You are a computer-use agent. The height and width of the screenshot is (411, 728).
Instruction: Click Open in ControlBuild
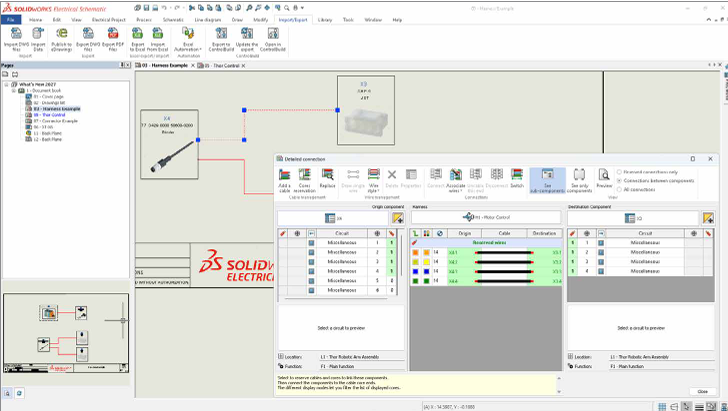(x=273, y=39)
